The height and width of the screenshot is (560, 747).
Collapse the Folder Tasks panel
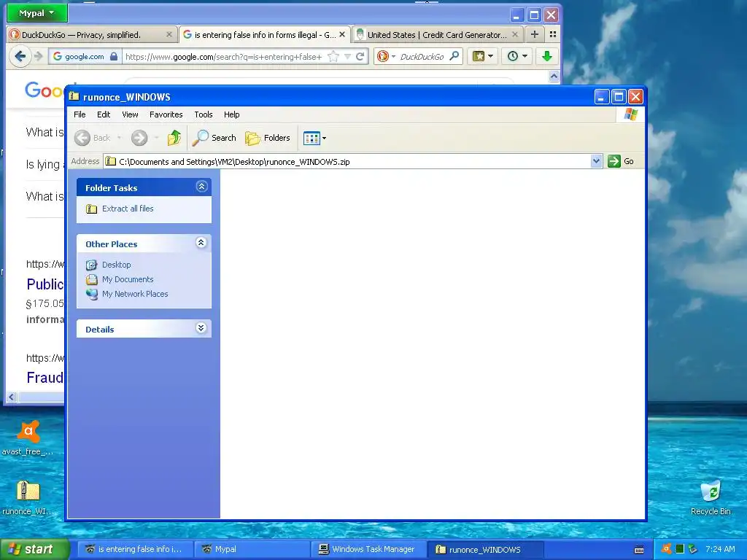pos(201,187)
